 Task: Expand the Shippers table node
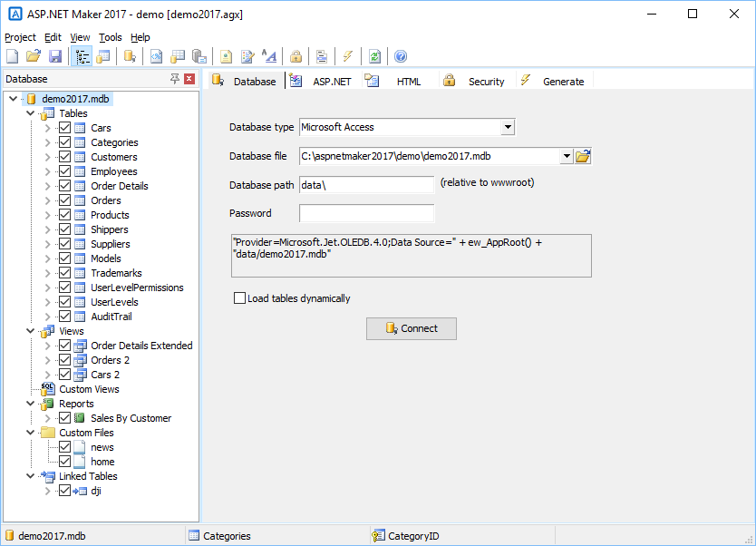coord(47,229)
